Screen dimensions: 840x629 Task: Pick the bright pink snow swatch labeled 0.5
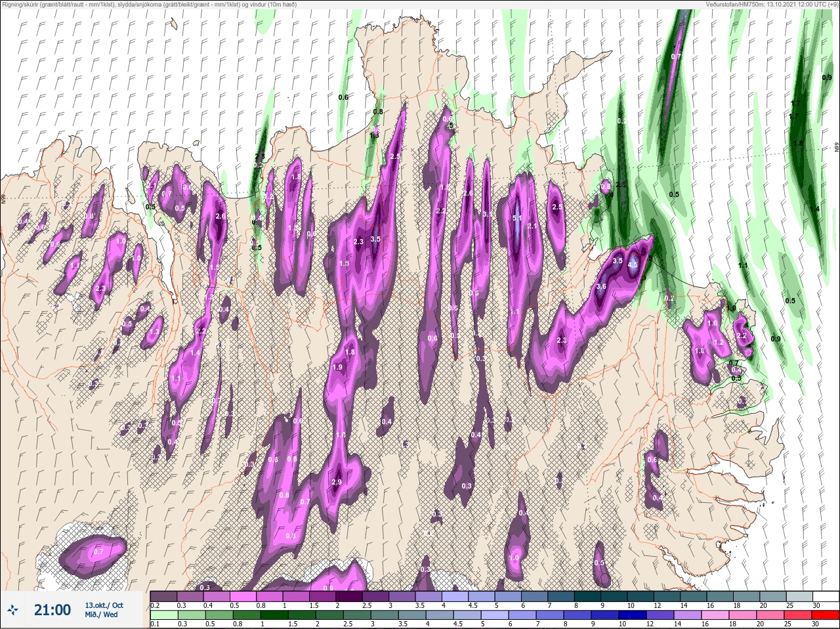point(243,597)
